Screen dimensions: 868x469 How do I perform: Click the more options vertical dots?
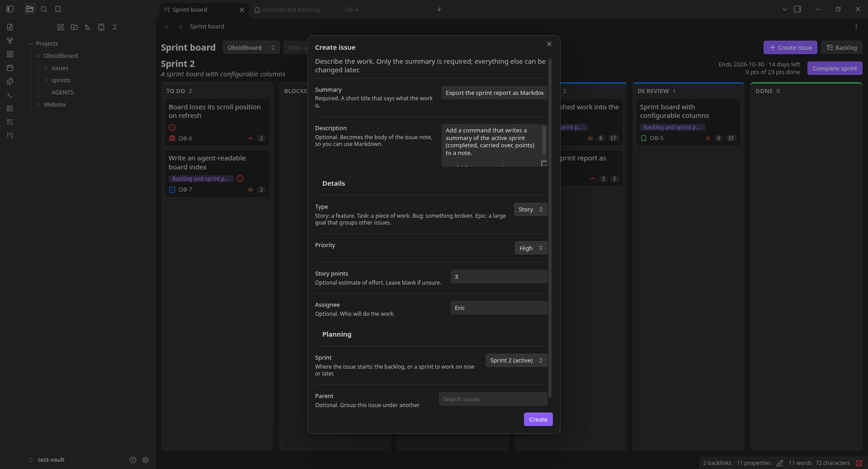coord(856,27)
